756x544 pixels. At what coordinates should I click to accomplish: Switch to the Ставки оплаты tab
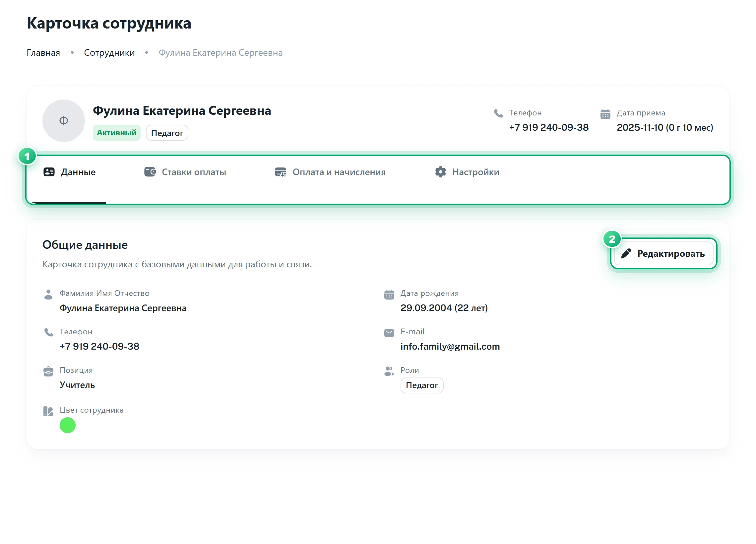185,172
